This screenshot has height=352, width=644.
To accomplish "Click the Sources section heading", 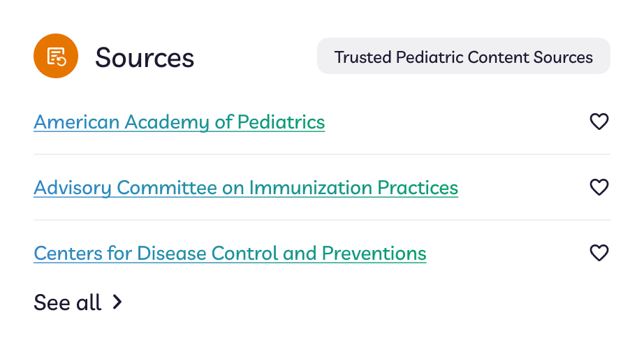I will tap(145, 57).
